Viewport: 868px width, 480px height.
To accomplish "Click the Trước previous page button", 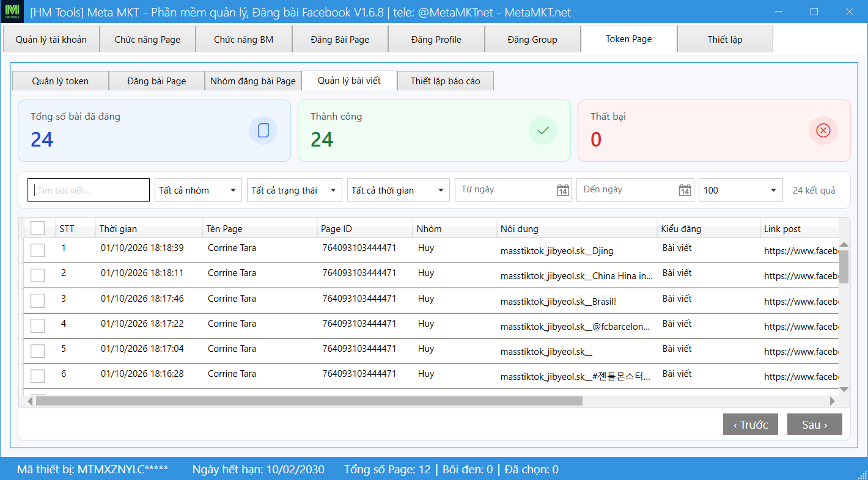I will point(751,424).
